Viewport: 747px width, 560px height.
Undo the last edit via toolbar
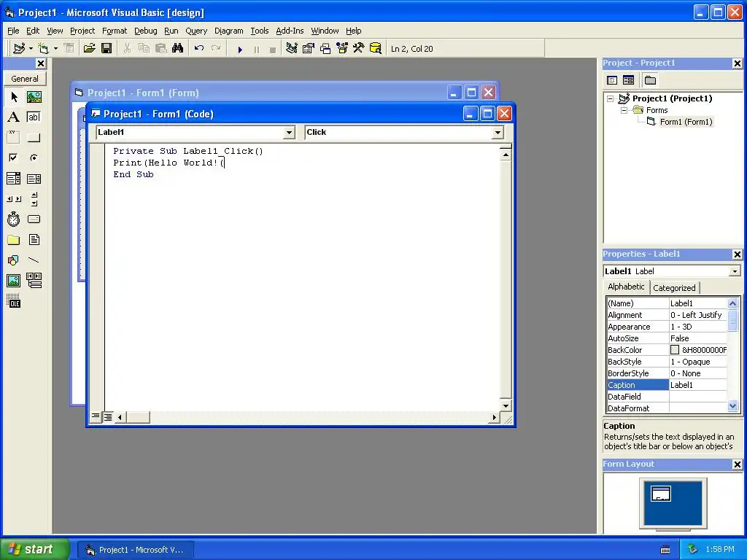[x=199, y=49]
